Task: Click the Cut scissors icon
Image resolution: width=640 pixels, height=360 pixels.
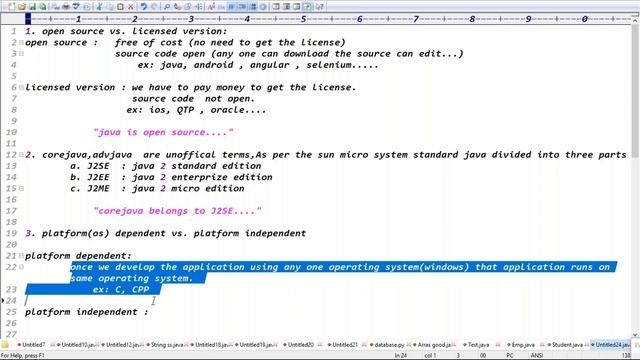Action: [100, 7]
